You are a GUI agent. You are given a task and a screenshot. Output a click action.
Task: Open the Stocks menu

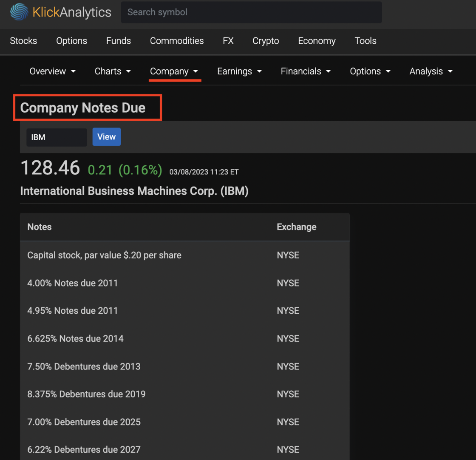23,41
